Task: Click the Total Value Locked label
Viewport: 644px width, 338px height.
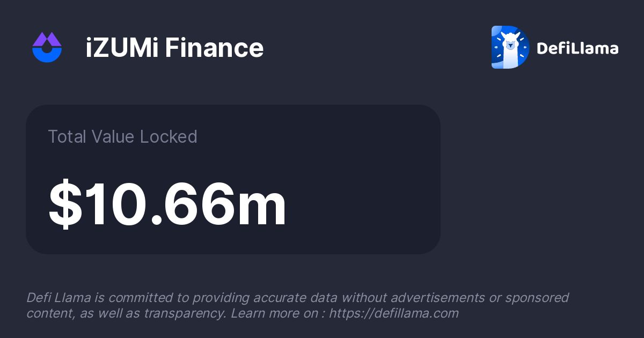Action: click(122, 137)
